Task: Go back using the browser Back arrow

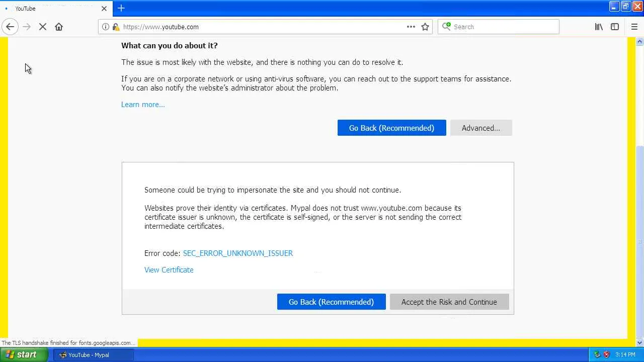Action: pyautogui.click(x=10, y=27)
